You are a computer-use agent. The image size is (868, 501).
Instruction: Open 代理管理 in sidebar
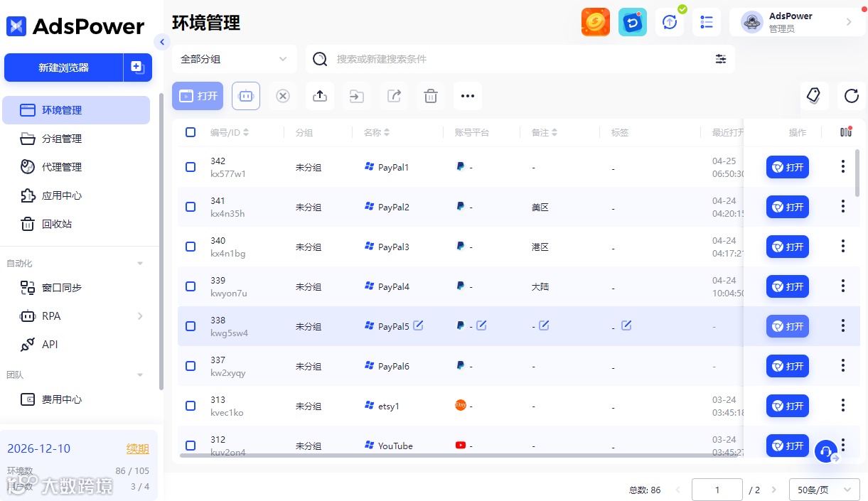tap(76, 167)
